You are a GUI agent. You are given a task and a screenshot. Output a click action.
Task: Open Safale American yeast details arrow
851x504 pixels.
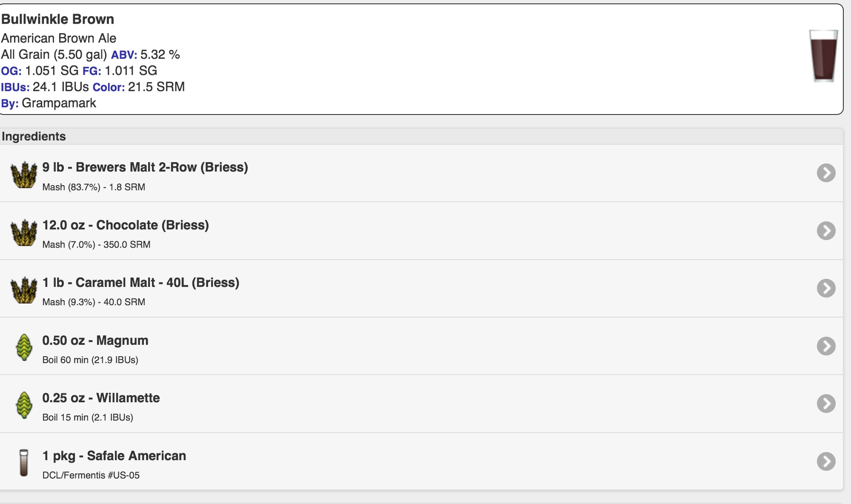click(826, 461)
